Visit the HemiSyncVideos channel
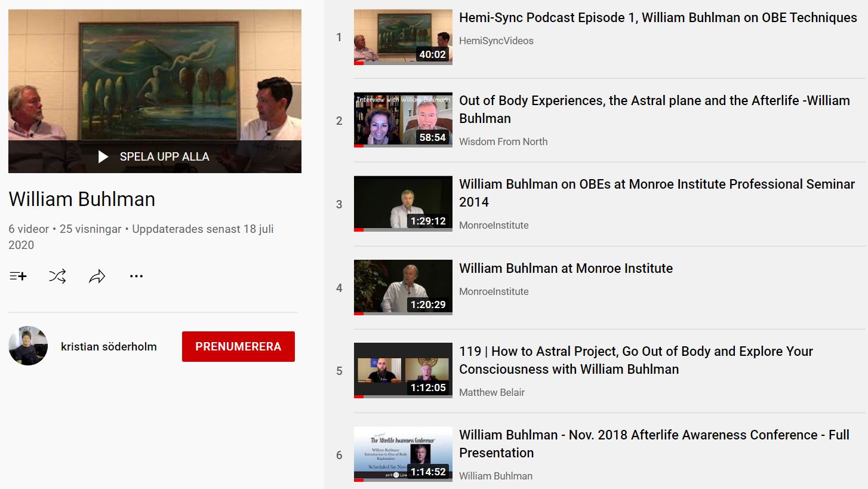The width and height of the screenshot is (868, 489). tap(496, 41)
